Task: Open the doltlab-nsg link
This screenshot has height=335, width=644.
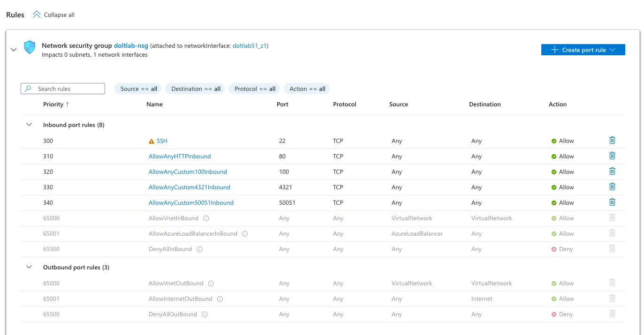Action: pos(131,45)
